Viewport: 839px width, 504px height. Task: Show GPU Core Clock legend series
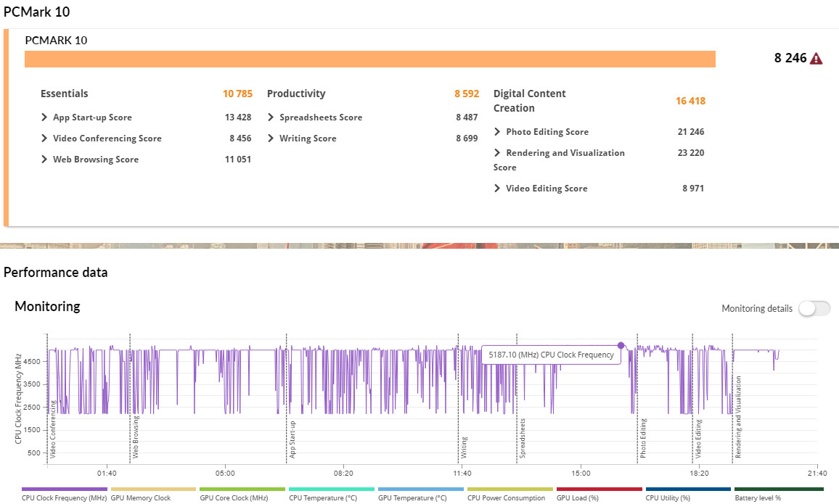242,489
